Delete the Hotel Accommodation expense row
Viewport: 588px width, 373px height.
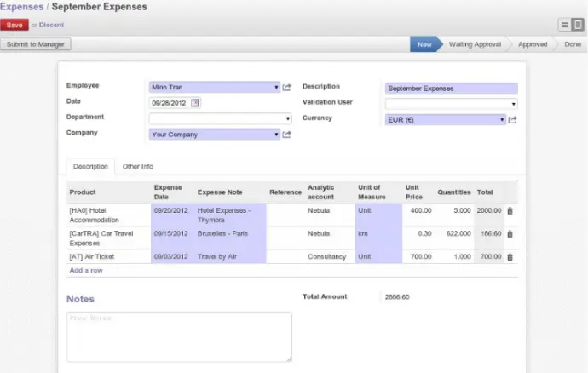click(510, 210)
